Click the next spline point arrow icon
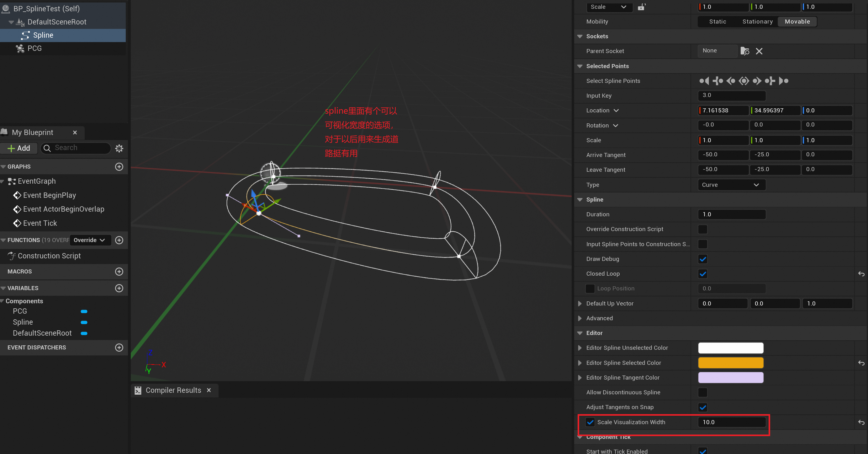This screenshot has height=454, width=868. point(757,81)
